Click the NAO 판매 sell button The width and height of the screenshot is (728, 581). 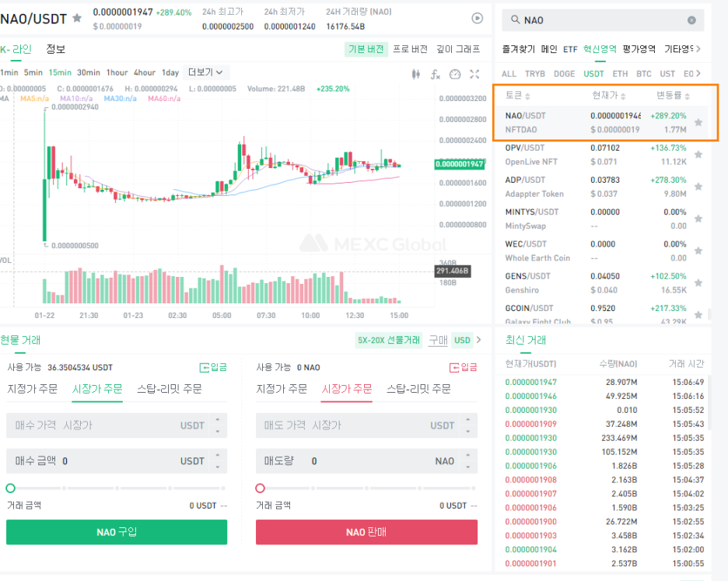(366, 532)
